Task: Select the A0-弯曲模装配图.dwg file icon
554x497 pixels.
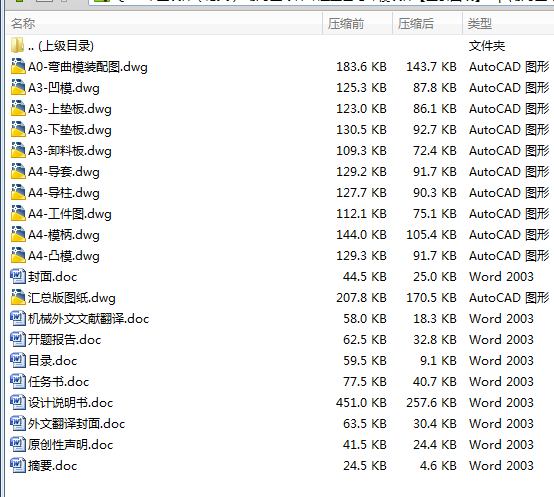Action: point(18,66)
